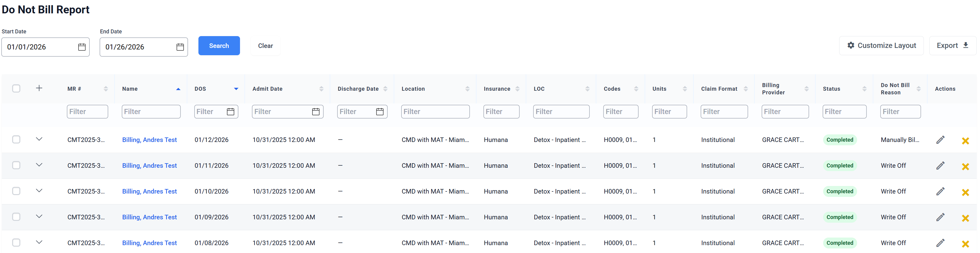Click yellow X remove icon for 01/08/2026 row
Screen dimensions: 980x253
click(965, 244)
